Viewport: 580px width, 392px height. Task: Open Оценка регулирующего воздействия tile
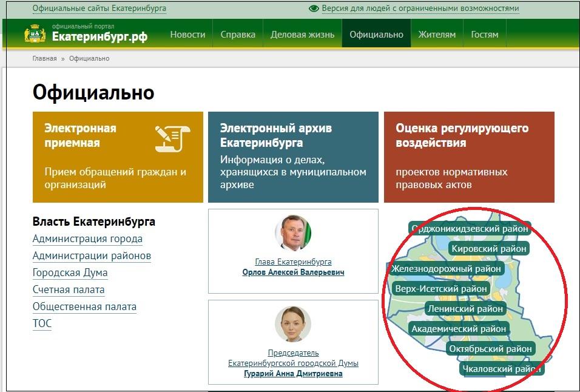(469, 157)
